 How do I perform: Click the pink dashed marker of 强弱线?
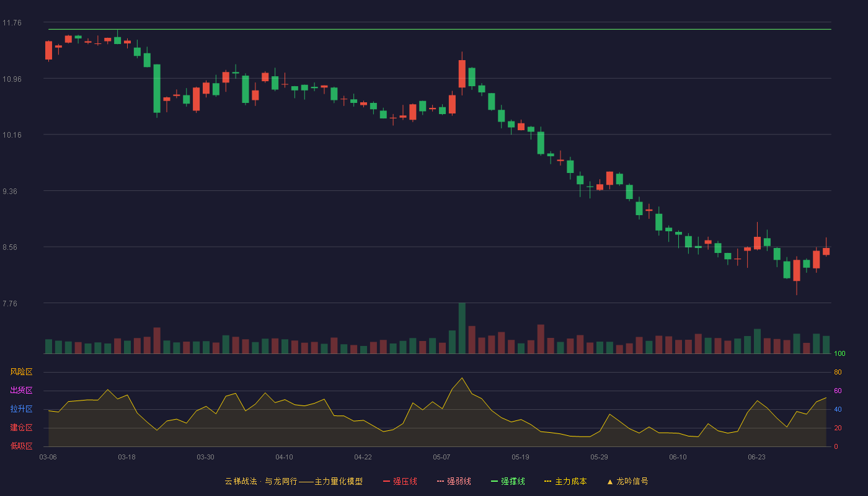click(440, 481)
